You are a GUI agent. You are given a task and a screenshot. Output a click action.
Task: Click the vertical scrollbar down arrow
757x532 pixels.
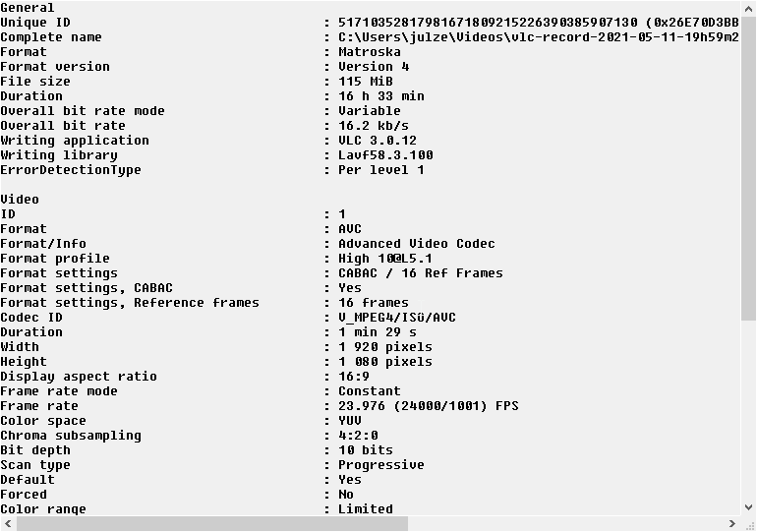pyautogui.click(x=748, y=508)
